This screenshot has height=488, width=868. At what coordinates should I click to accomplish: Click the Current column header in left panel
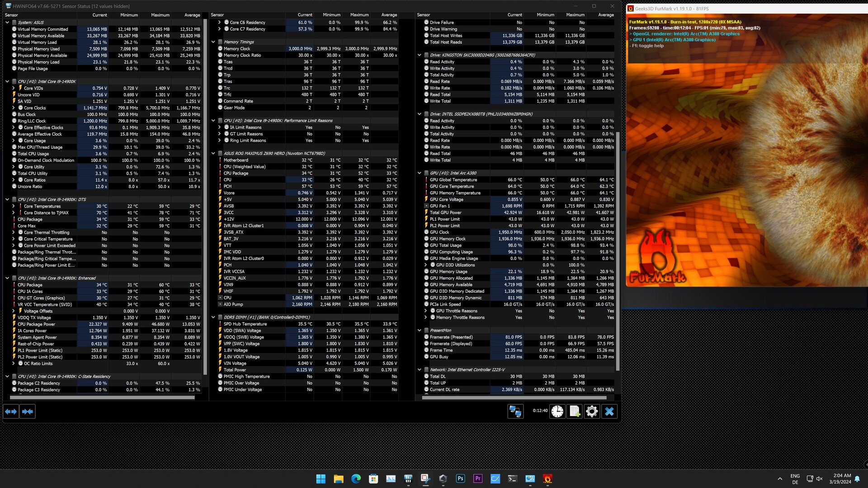pyautogui.click(x=99, y=15)
